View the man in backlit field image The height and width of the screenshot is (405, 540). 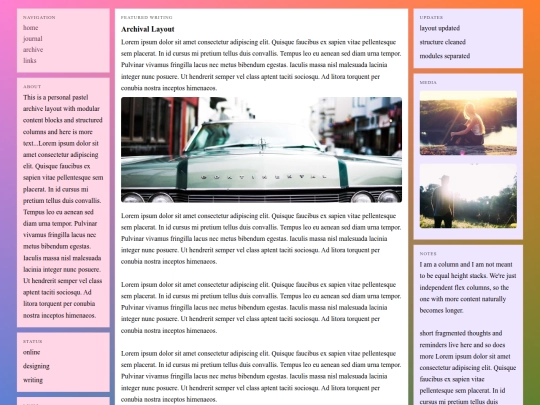[x=468, y=196]
